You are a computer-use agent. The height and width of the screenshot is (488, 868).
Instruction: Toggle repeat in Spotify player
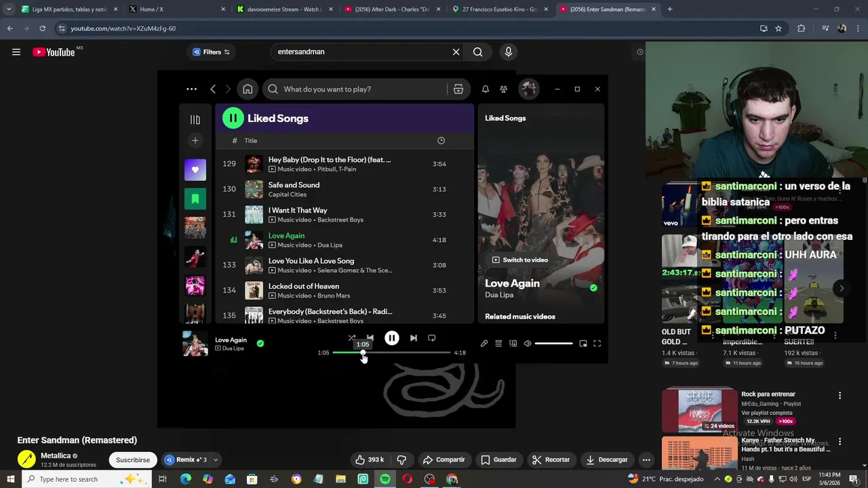click(x=432, y=338)
